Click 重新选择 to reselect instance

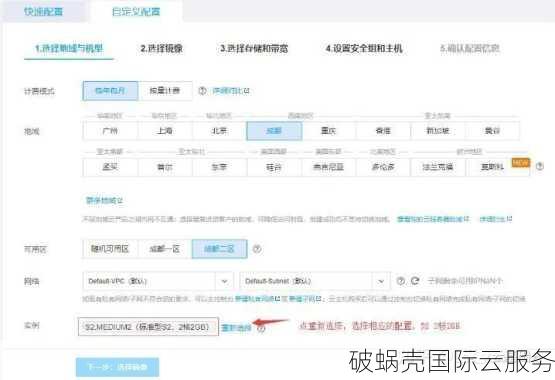tap(236, 328)
